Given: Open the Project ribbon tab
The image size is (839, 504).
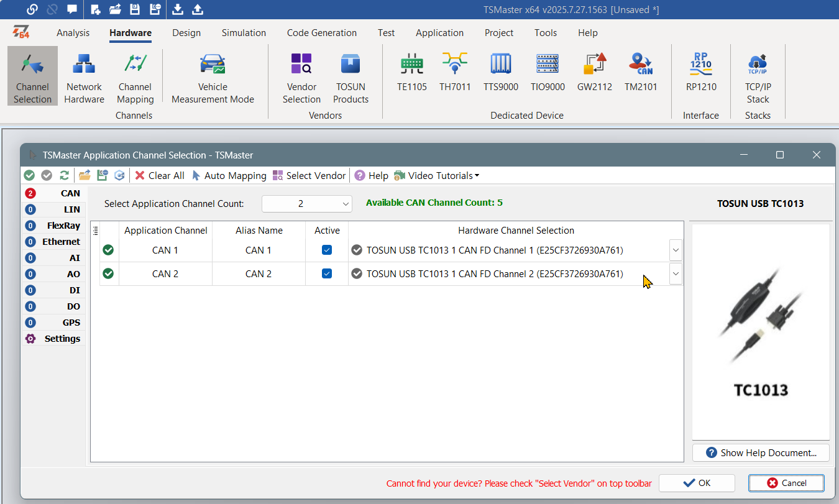Looking at the screenshot, I should click(499, 33).
